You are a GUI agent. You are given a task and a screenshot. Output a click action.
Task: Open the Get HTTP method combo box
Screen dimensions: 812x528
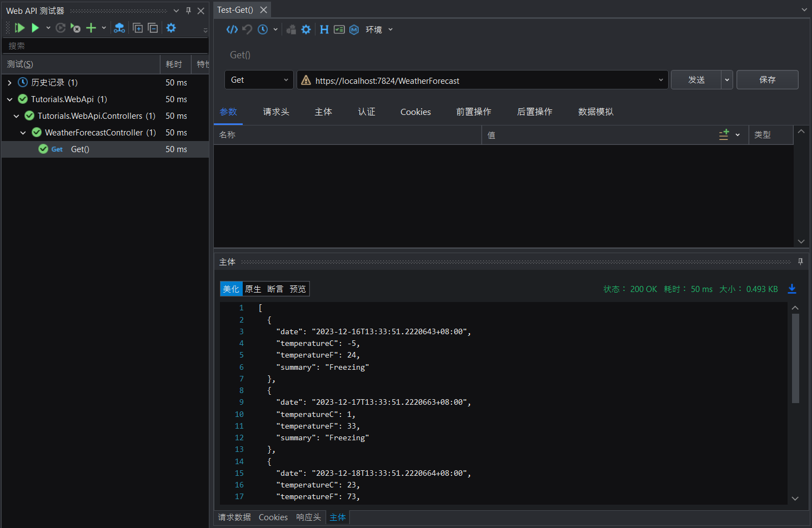tap(259, 80)
